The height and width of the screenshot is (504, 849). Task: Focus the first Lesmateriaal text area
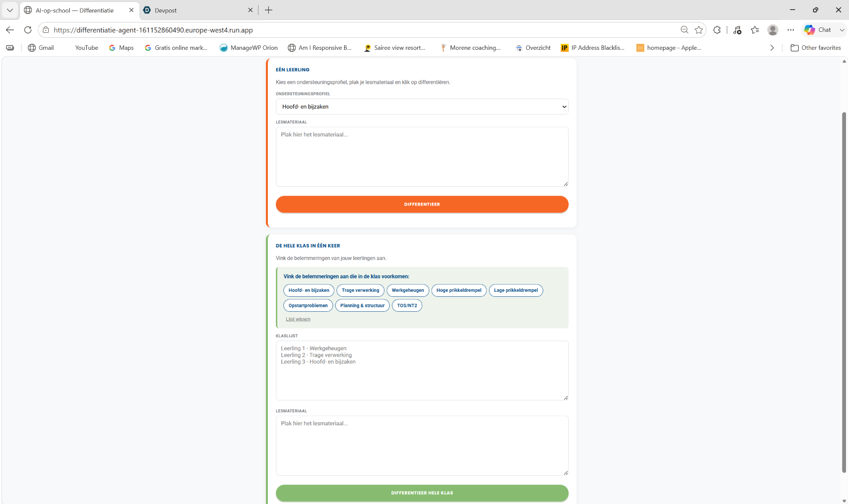[x=422, y=157]
